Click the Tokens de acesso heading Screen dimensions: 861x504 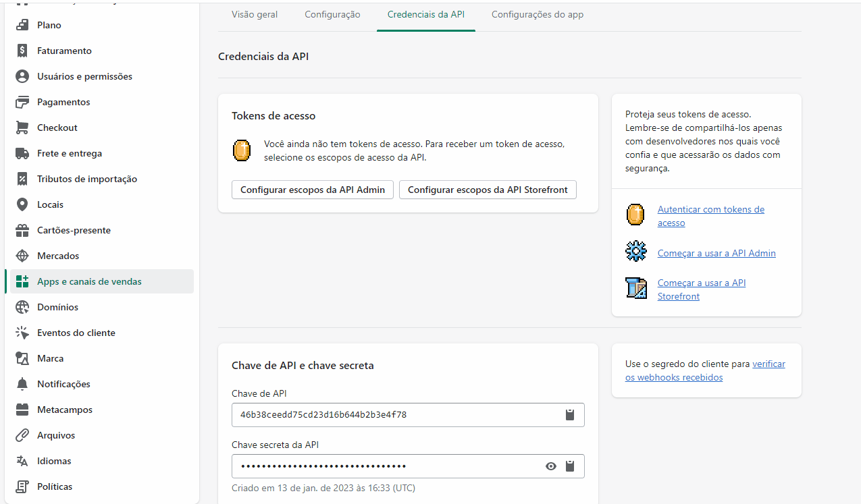point(273,115)
